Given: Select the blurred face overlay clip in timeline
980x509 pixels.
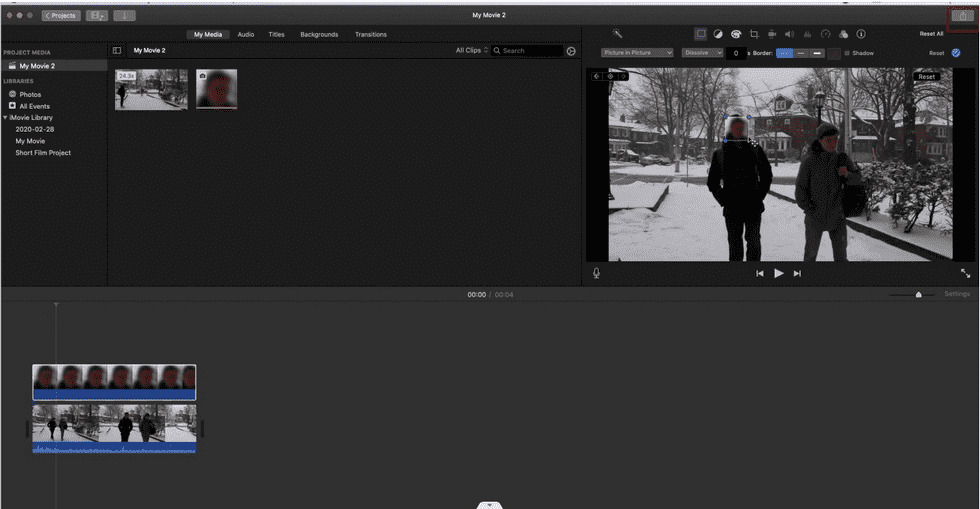Looking at the screenshot, I should point(114,383).
